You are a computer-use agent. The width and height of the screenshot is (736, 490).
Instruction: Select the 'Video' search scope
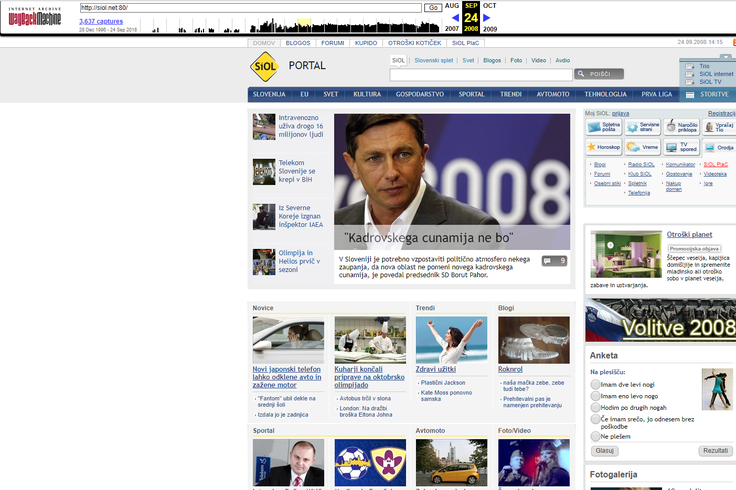coord(538,61)
